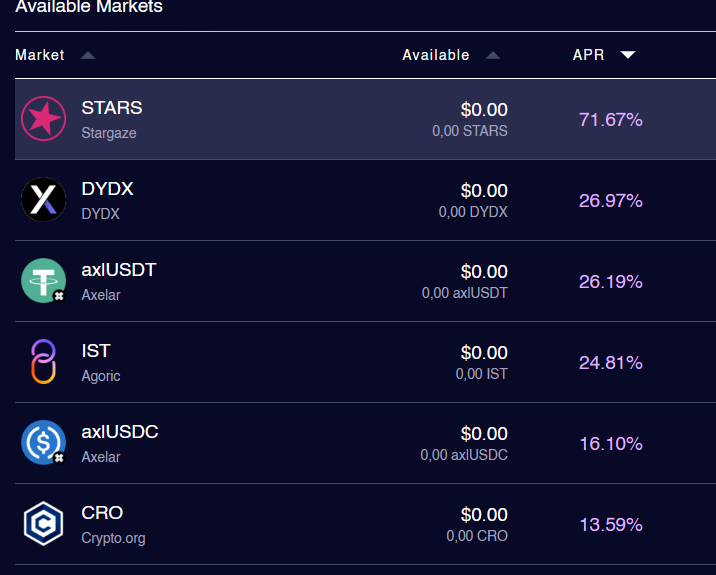Click the CRO Crypto.org hexagon icon
716x575 pixels.
pos(43,524)
